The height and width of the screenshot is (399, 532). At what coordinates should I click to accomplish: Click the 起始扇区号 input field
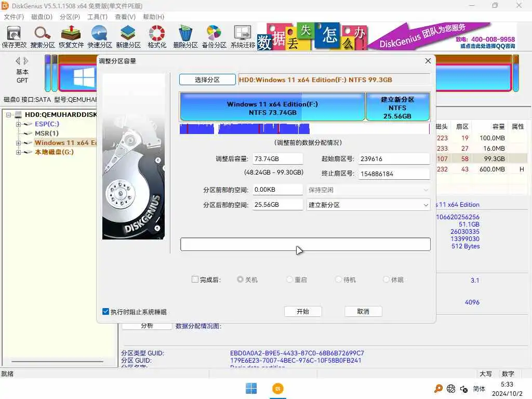(394, 159)
